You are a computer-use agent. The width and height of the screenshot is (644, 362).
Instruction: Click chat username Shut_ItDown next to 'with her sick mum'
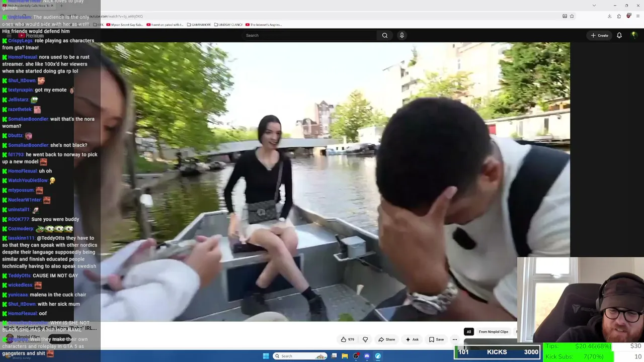click(22, 304)
